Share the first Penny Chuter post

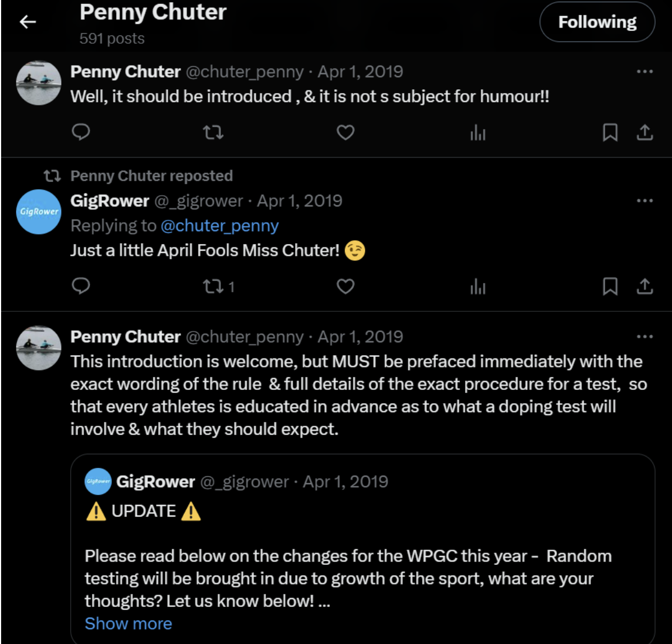pyautogui.click(x=645, y=132)
